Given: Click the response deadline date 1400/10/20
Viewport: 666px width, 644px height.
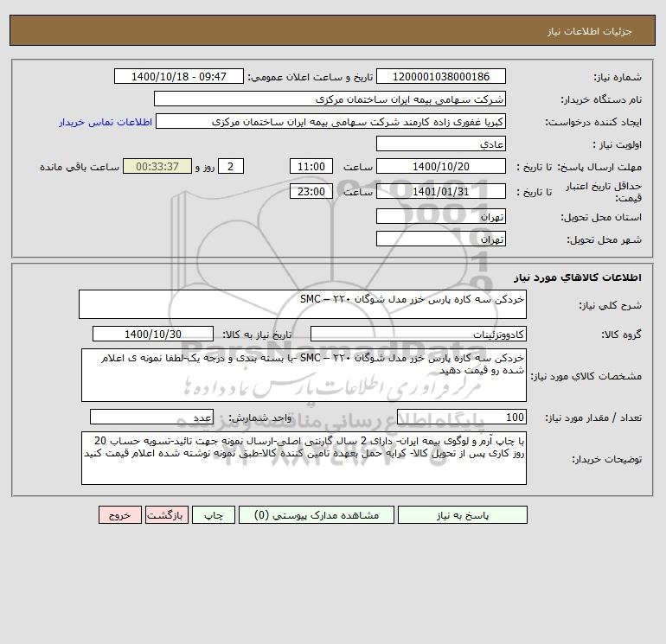Looking at the screenshot, I should click(x=441, y=167).
